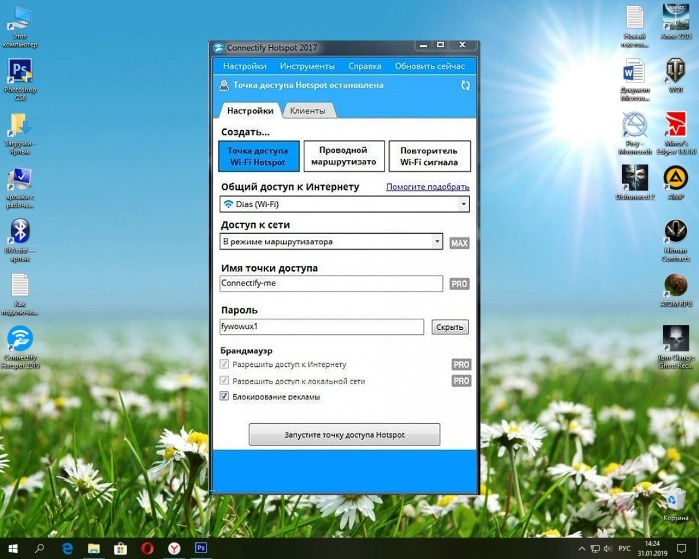The width and height of the screenshot is (699, 559).
Task: Click the Photoshop taskbar icon
Action: [x=201, y=548]
